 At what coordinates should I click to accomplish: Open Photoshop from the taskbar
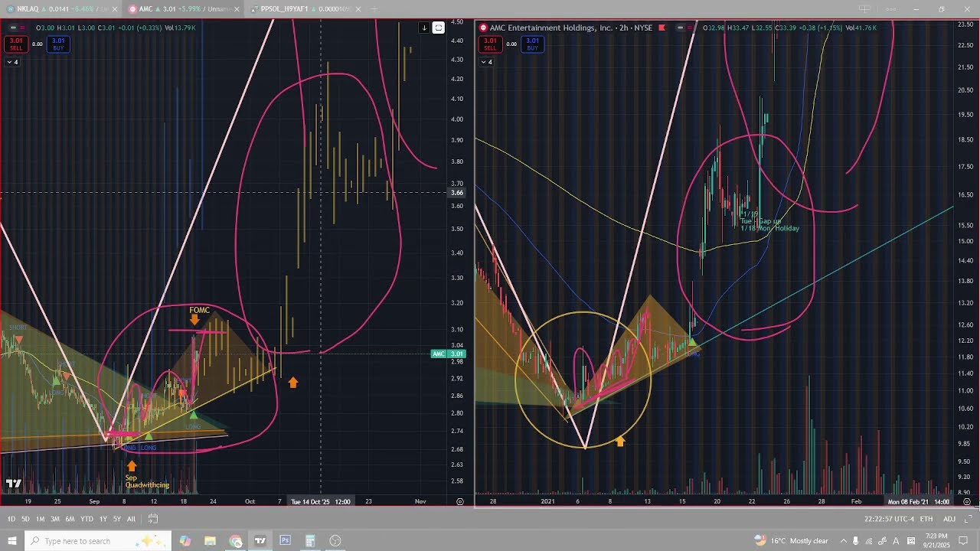pos(285,541)
